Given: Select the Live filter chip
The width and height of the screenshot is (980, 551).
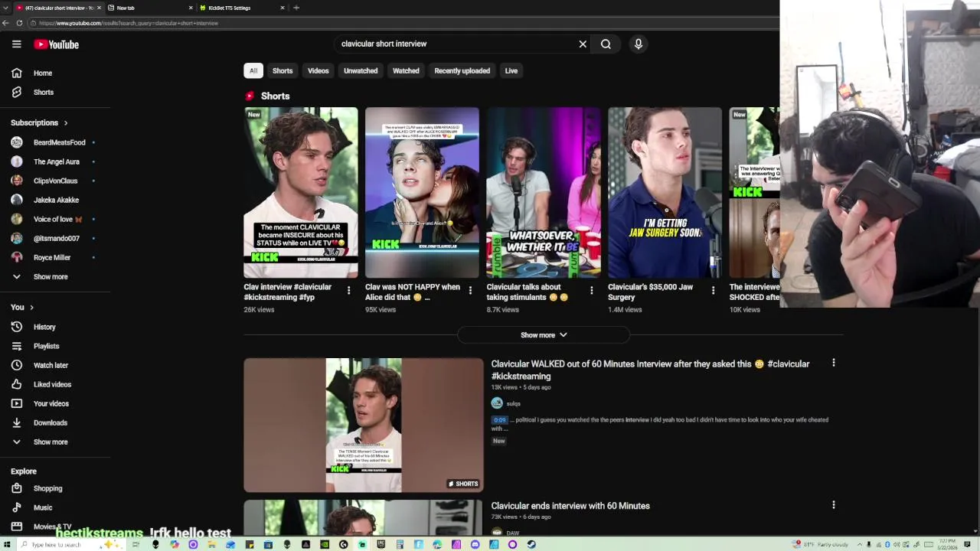Looking at the screenshot, I should 511,70.
